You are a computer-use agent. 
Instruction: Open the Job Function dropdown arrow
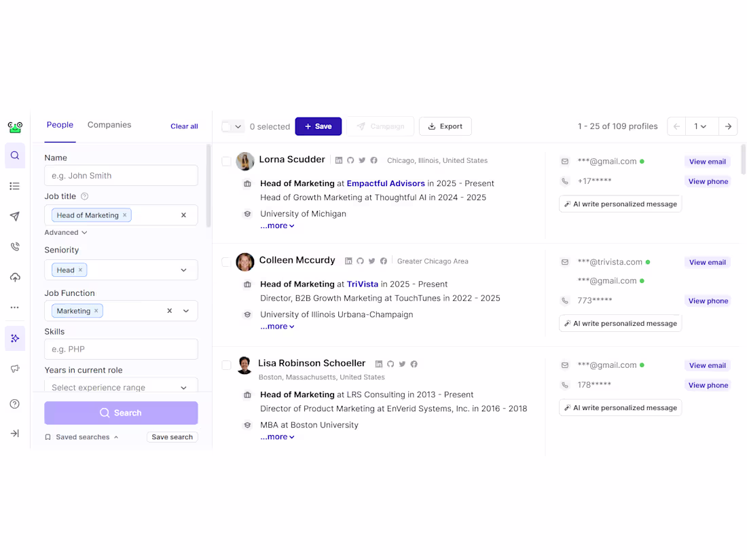coord(186,311)
